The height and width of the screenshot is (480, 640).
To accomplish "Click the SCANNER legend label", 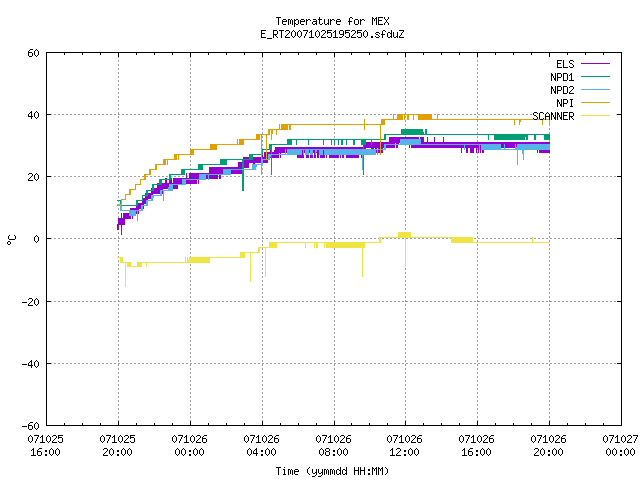I will [553, 116].
